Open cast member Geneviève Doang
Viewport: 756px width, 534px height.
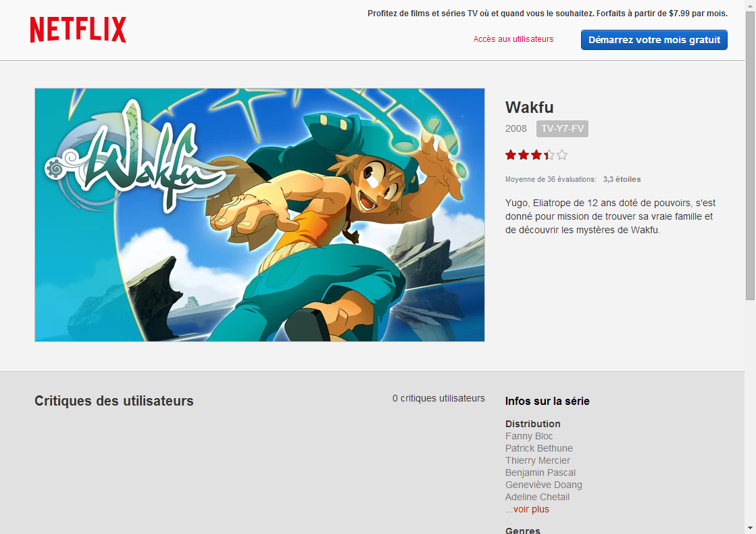543,485
